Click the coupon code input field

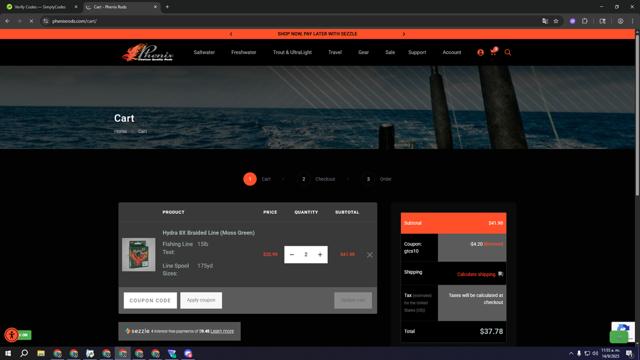150,300
